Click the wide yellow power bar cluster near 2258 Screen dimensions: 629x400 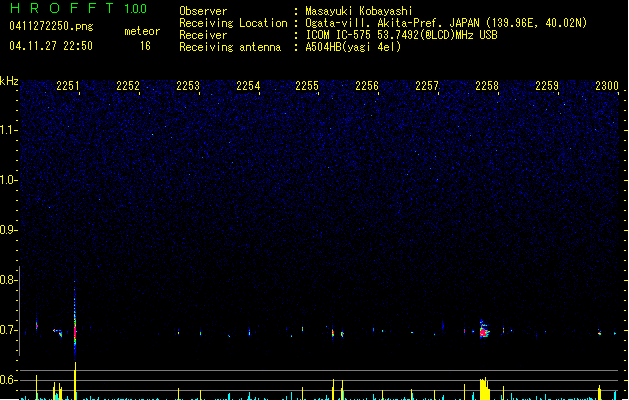485,388
